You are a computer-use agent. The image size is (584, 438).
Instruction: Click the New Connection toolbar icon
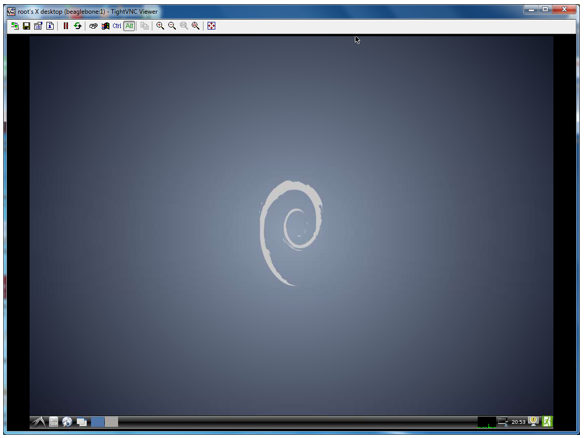click(x=15, y=26)
